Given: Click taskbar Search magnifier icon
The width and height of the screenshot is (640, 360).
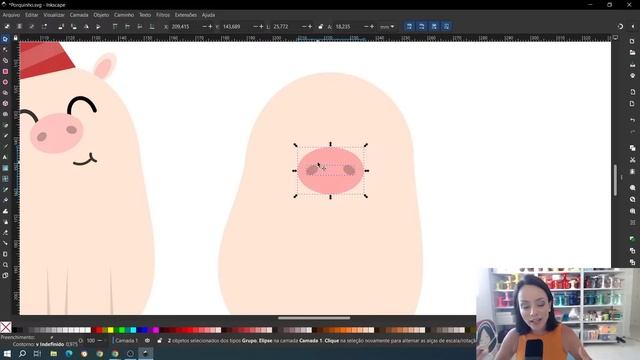Looking at the screenshot, I should tap(22, 354).
